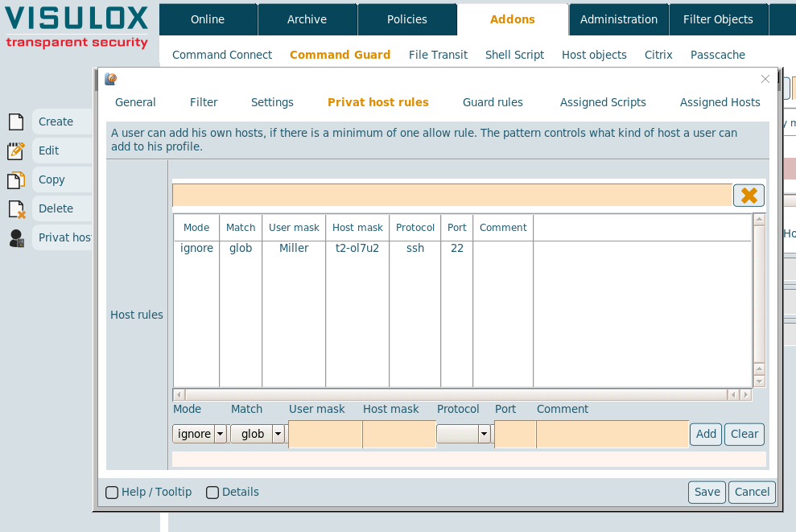This screenshot has width=796, height=532.
Task: Click the dialog title bar application icon
Action: 111,79
